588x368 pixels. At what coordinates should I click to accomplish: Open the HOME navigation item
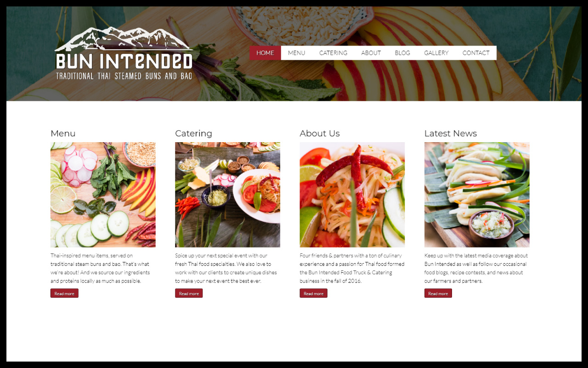265,53
